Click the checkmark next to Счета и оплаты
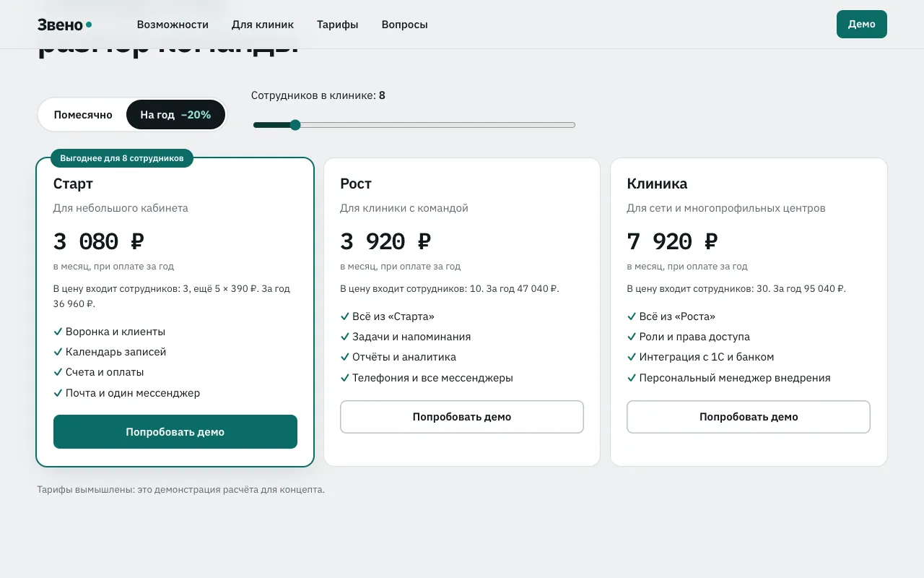 click(x=58, y=372)
